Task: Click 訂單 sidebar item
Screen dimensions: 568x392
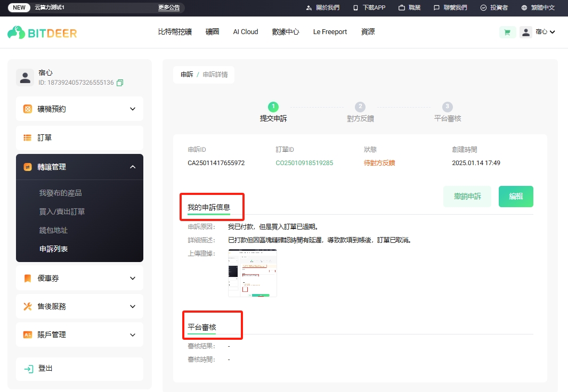Action: coord(80,138)
